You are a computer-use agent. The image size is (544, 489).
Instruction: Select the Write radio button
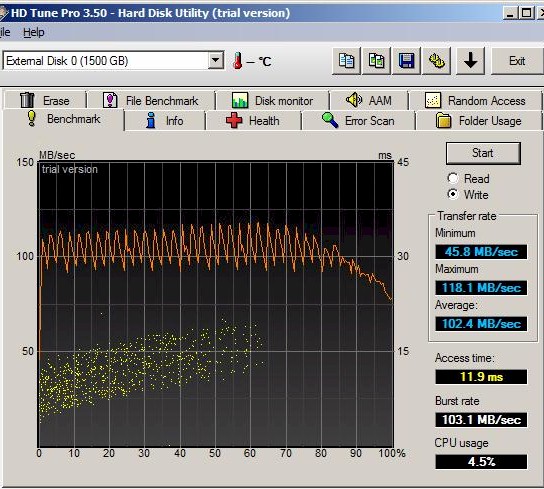[453, 194]
